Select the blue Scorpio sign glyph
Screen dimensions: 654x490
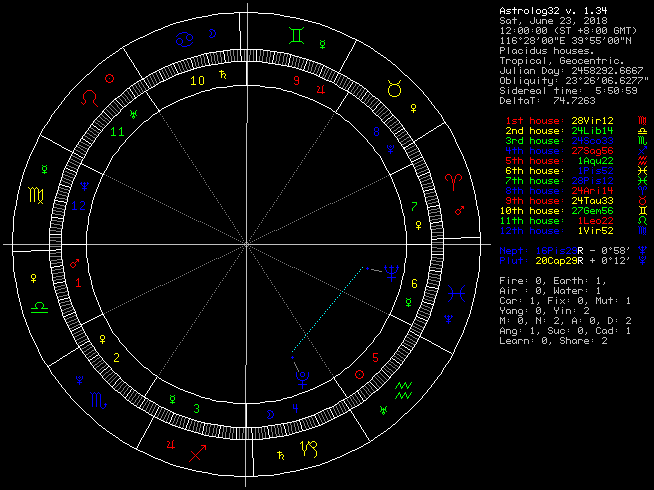coord(99,400)
